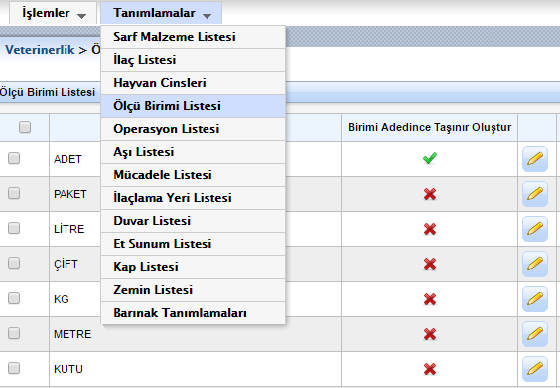Click Birimi Adedince Taşınır Oluştur column header
This screenshot has height=388, width=560.
429,127
